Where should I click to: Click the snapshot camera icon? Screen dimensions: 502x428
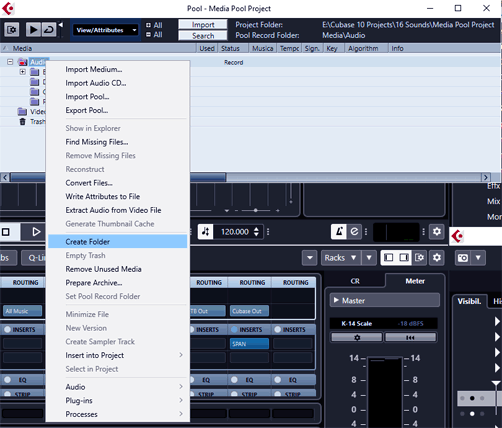(x=463, y=258)
